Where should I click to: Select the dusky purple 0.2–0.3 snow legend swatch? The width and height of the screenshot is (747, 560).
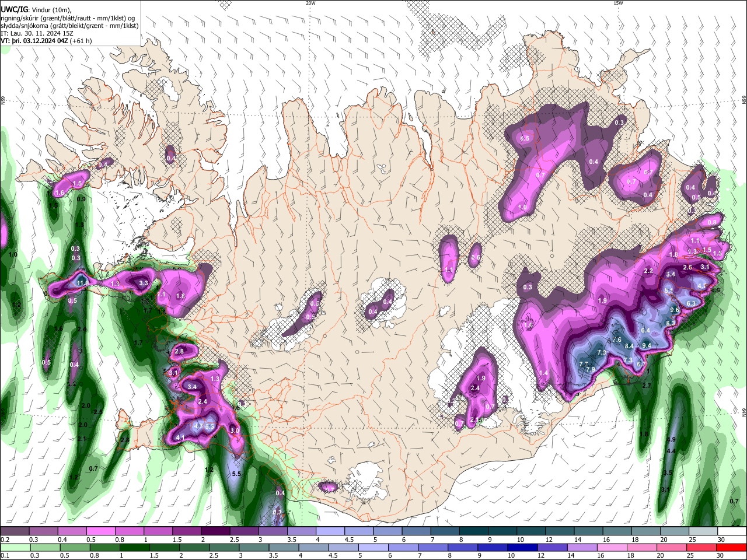pyautogui.click(x=15, y=531)
